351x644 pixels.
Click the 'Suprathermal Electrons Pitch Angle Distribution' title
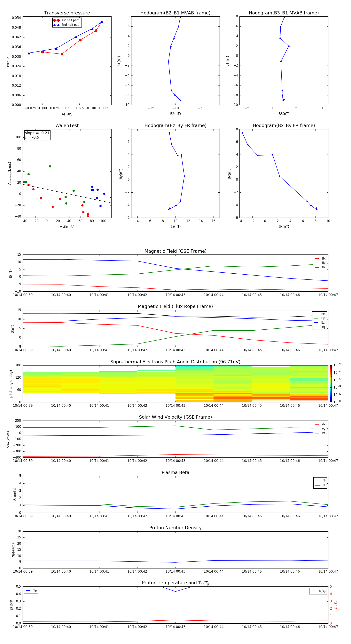tap(175, 362)
